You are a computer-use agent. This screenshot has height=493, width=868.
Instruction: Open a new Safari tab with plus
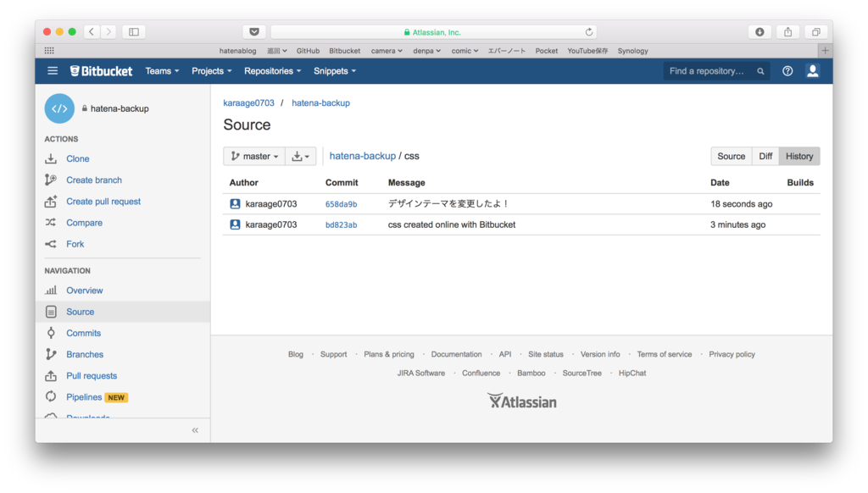pos(825,50)
